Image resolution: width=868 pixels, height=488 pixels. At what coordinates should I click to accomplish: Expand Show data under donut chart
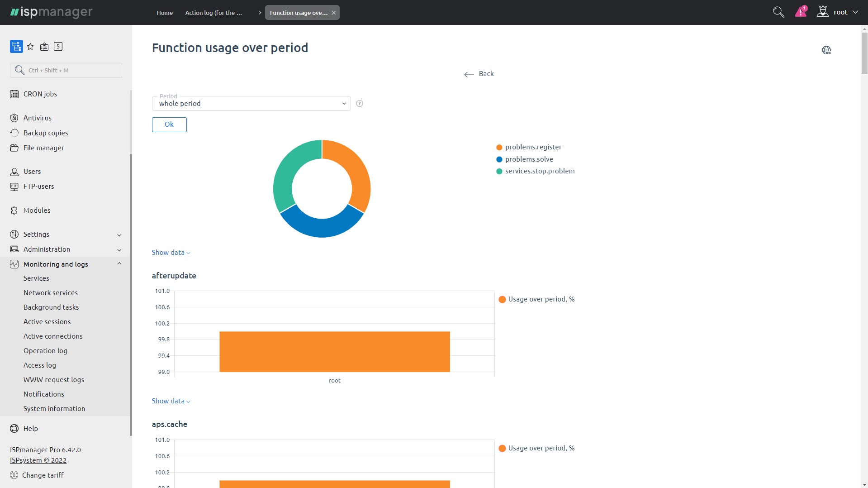point(171,253)
